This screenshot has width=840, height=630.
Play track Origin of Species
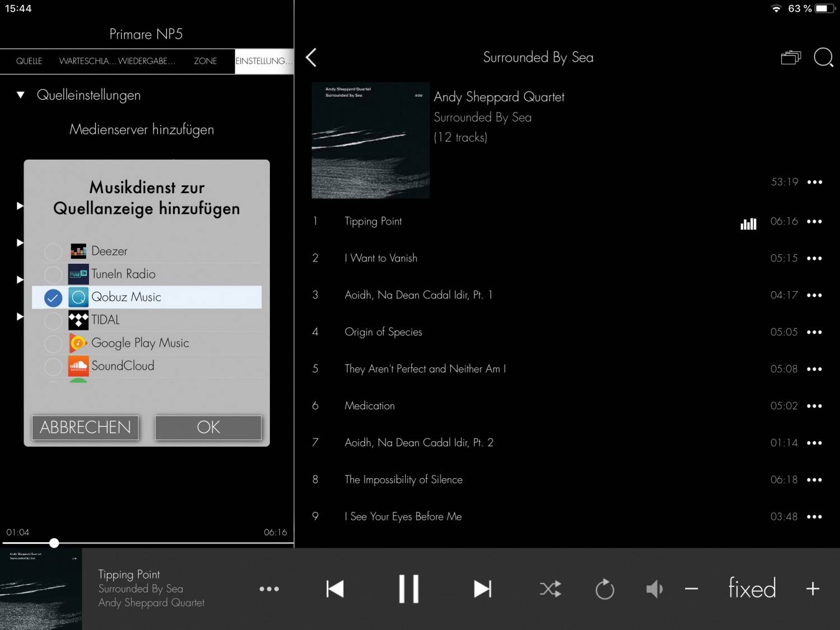point(384,332)
